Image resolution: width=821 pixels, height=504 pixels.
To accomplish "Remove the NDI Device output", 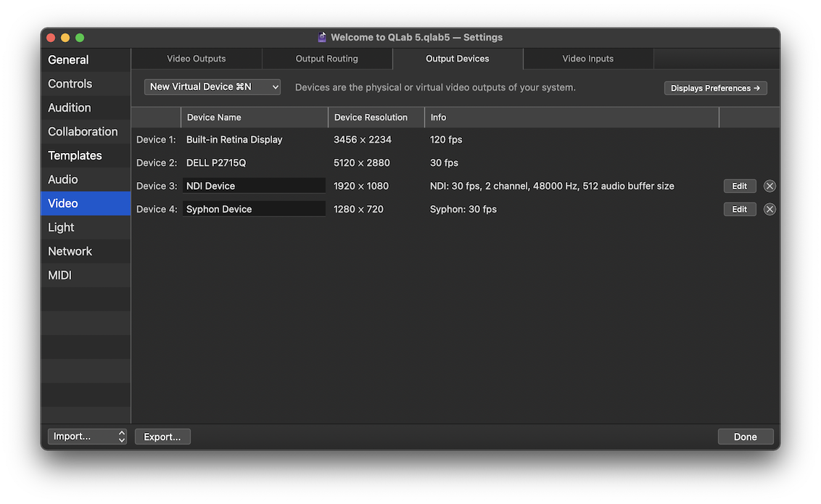I will tap(770, 186).
